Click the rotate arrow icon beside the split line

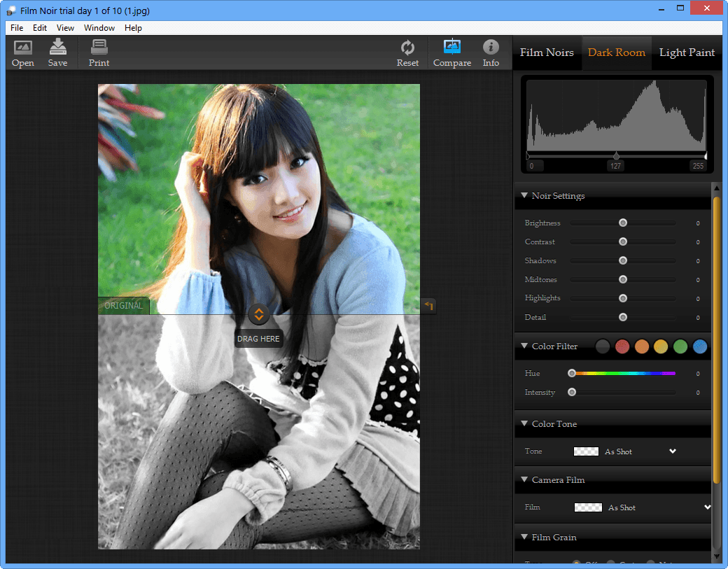tap(428, 305)
